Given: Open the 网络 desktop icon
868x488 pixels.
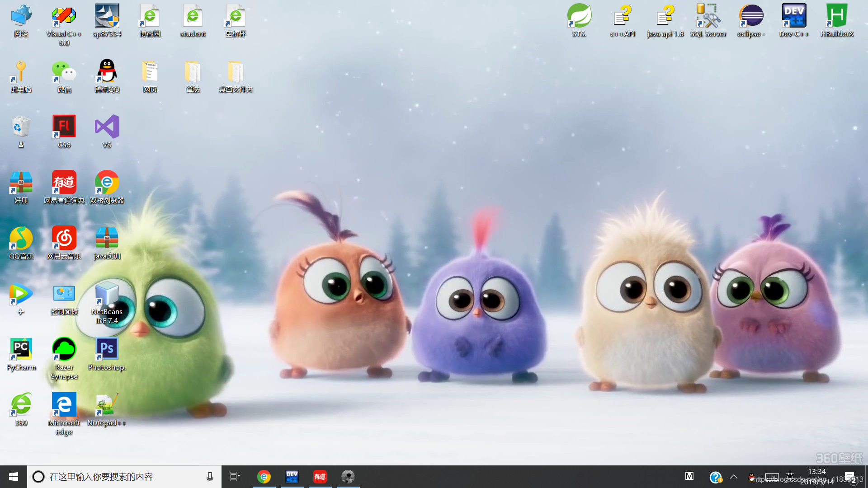Looking at the screenshot, I should click(21, 21).
